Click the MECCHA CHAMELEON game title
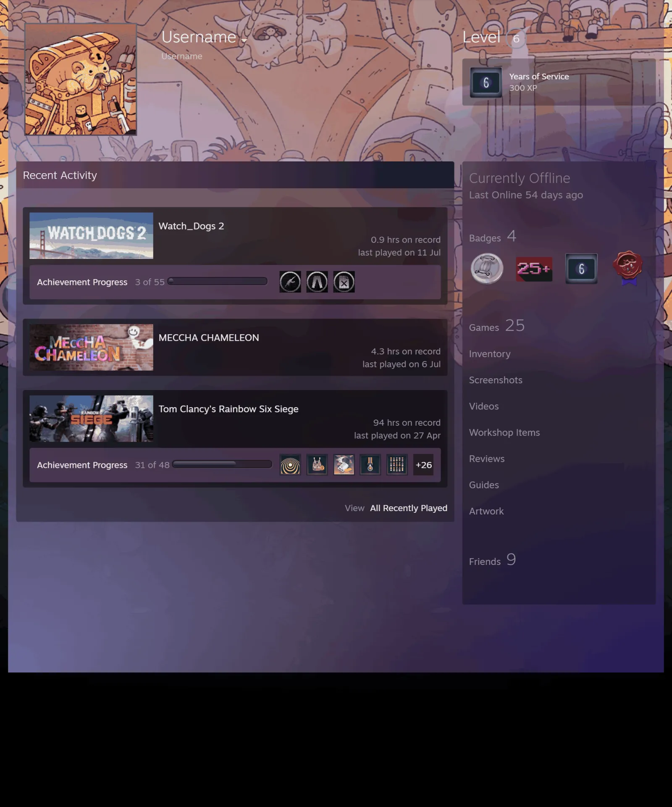Viewport: 672px width, 807px height. click(x=209, y=338)
